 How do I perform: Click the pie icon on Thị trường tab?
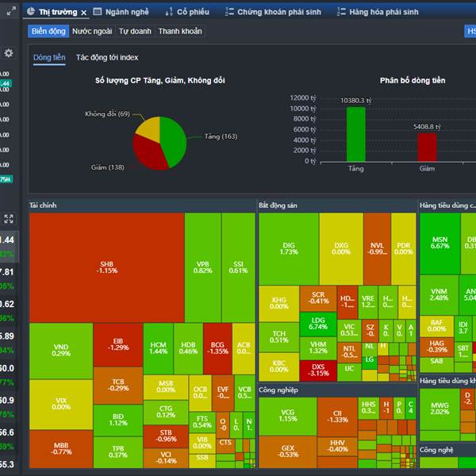tap(31, 12)
